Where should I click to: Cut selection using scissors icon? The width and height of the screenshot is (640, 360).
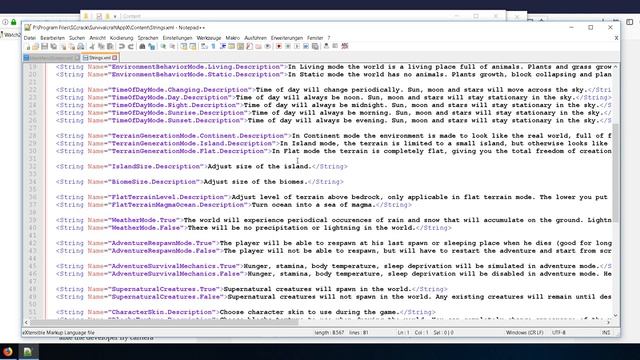coord(92,46)
